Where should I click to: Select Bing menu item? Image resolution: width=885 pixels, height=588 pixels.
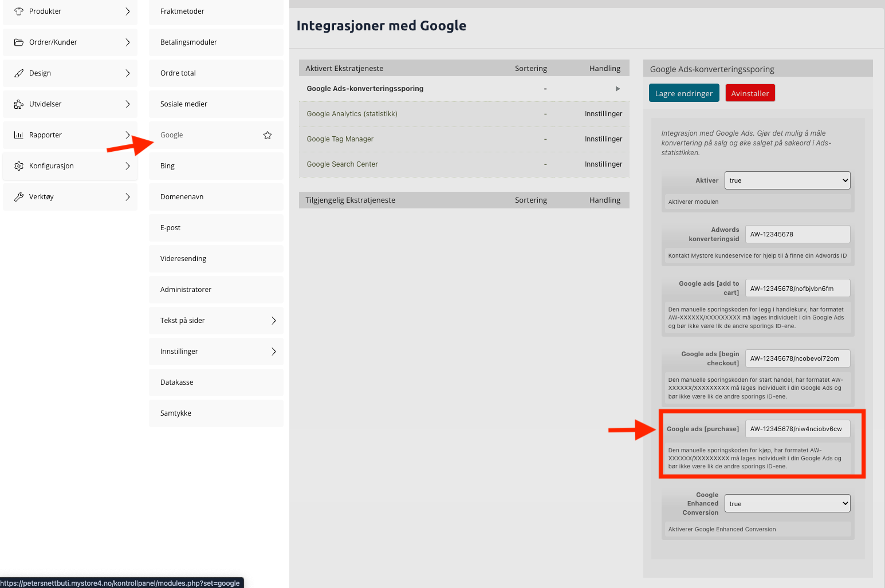click(216, 166)
